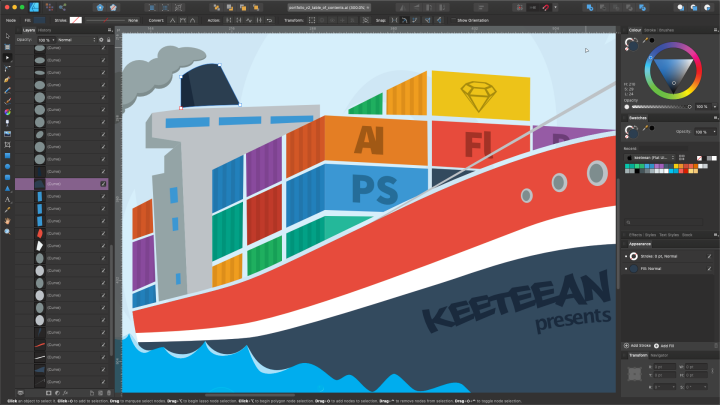The height and width of the screenshot is (405, 720).
Task: Select the Vector Crop tool
Action: [7, 145]
